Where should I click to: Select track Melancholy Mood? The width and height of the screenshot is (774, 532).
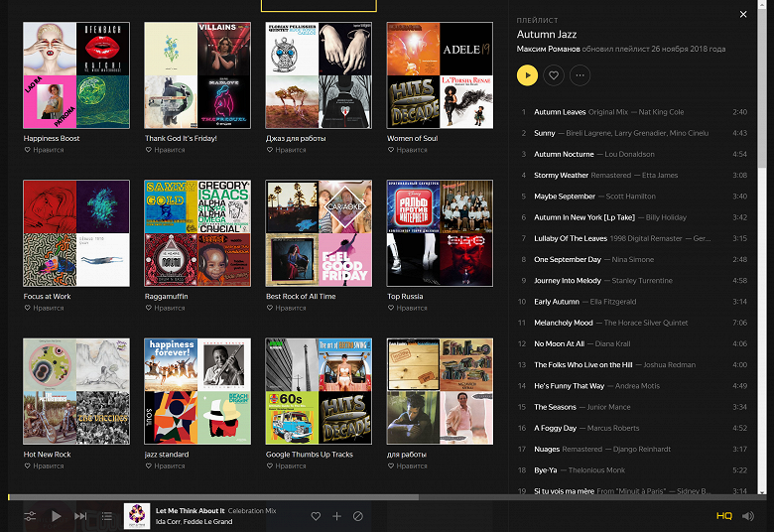tap(634, 323)
